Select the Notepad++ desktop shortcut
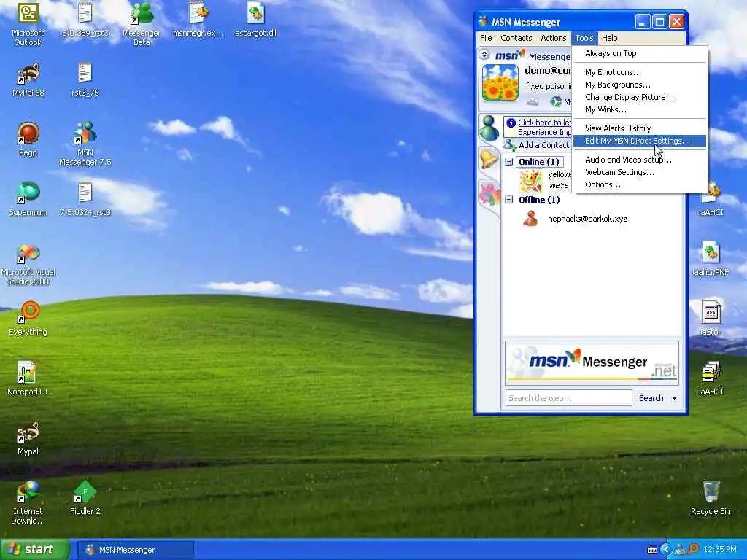Screen dimensions: 747x560 tap(28, 378)
